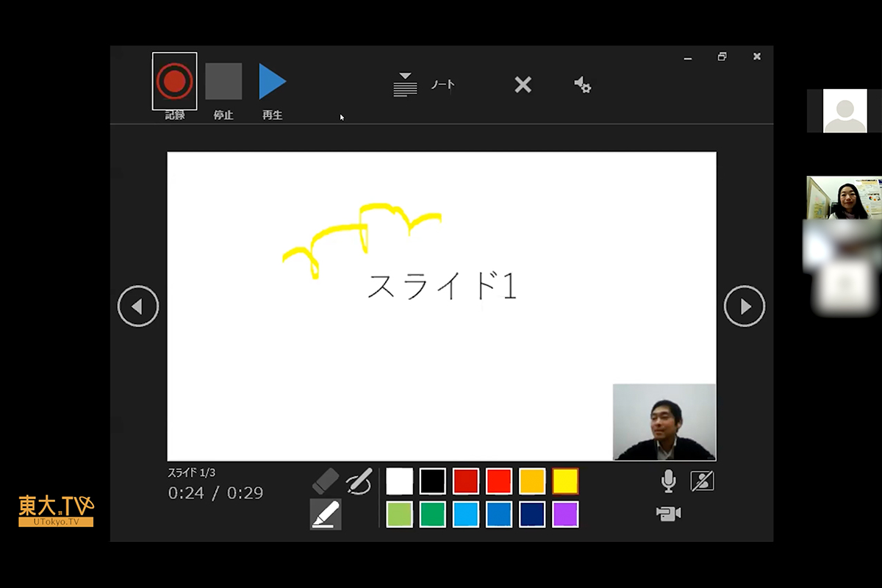This screenshot has height=588, width=882.
Task: Click the スライド 1/3 slide counter
Action: (x=192, y=473)
